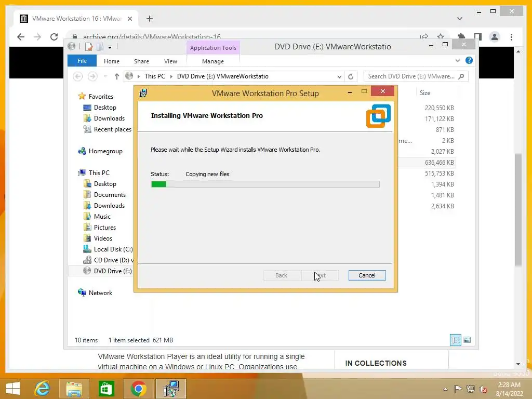This screenshot has width=532, height=399.
Task: Expand the Explorer ribbon chevron
Action: (457, 60)
